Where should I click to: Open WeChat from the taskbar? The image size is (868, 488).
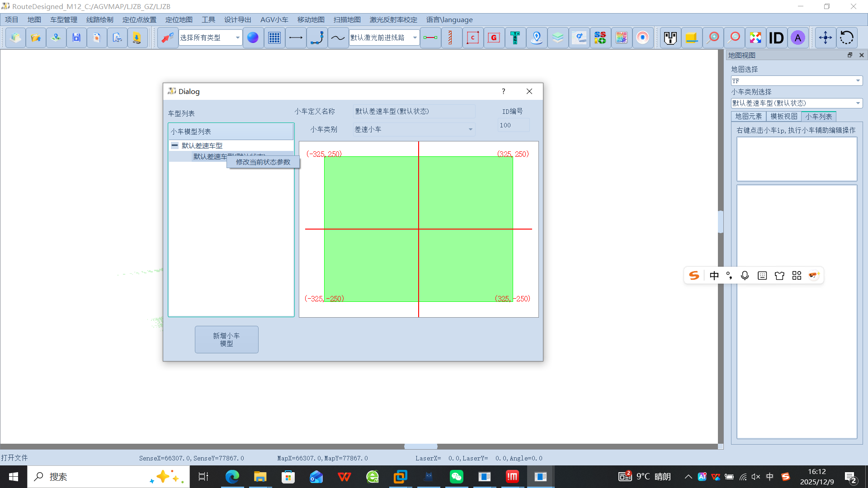[456, 477]
